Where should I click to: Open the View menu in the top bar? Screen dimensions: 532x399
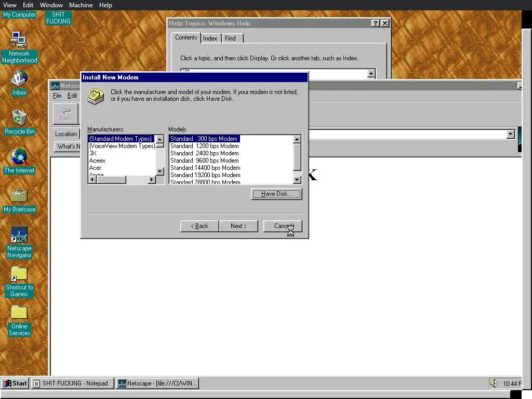9,5
